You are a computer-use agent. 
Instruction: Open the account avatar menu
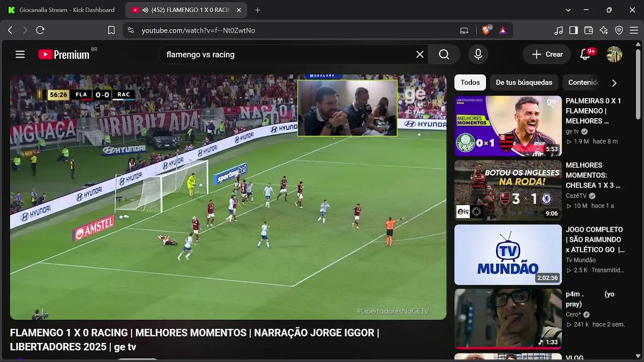pos(614,54)
